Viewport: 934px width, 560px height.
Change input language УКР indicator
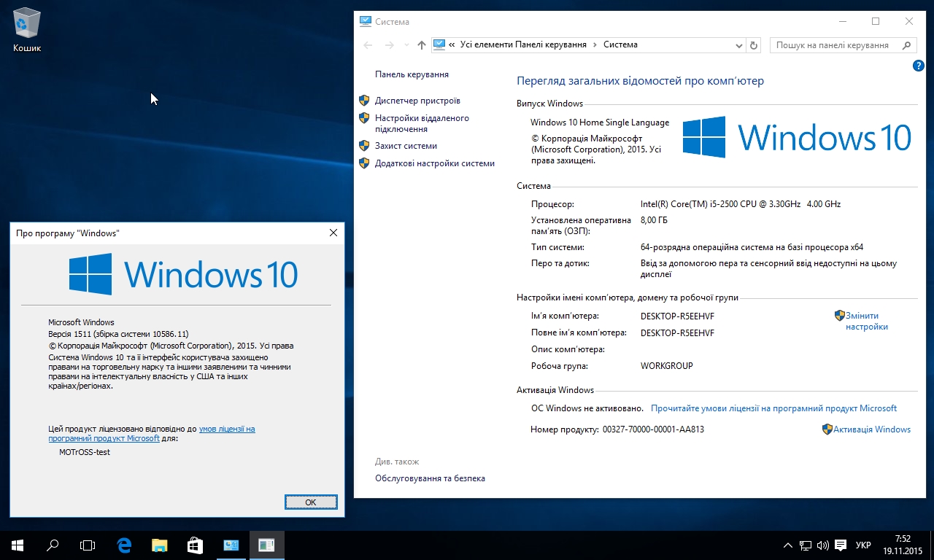click(x=863, y=545)
